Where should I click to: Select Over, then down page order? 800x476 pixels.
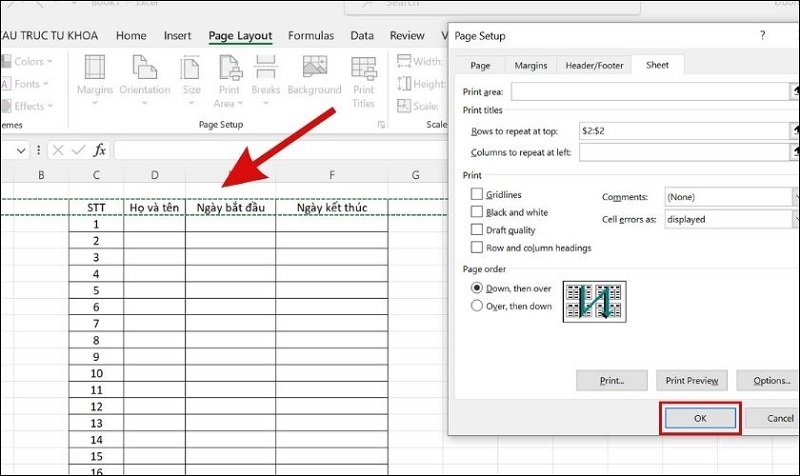pyautogui.click(x=477, y=306)
